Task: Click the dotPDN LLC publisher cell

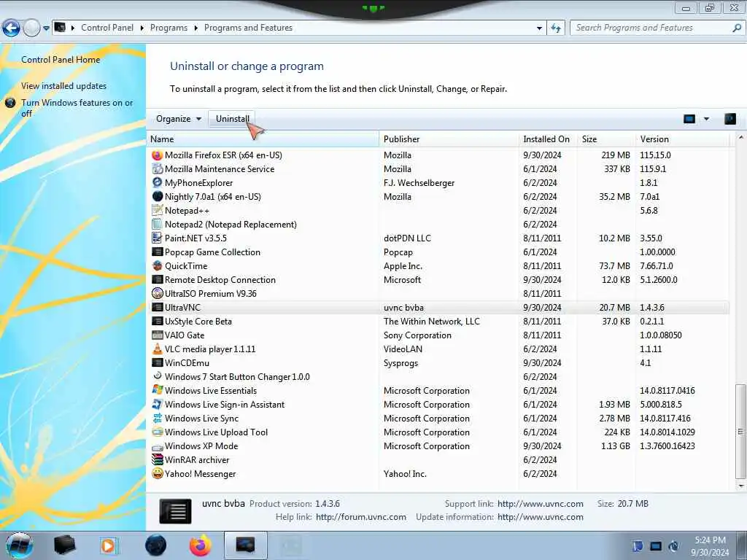Action: coord(407,238)
